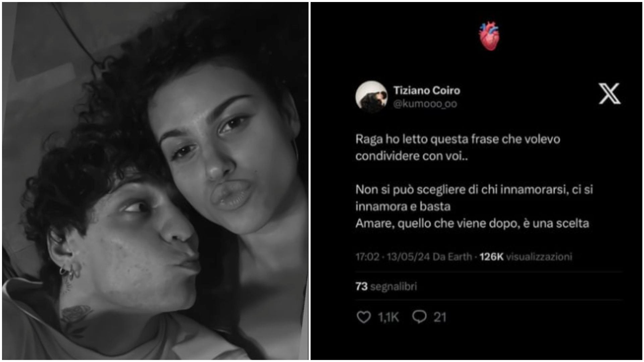Click the X logo on the tweet

[x=609, y=94]
